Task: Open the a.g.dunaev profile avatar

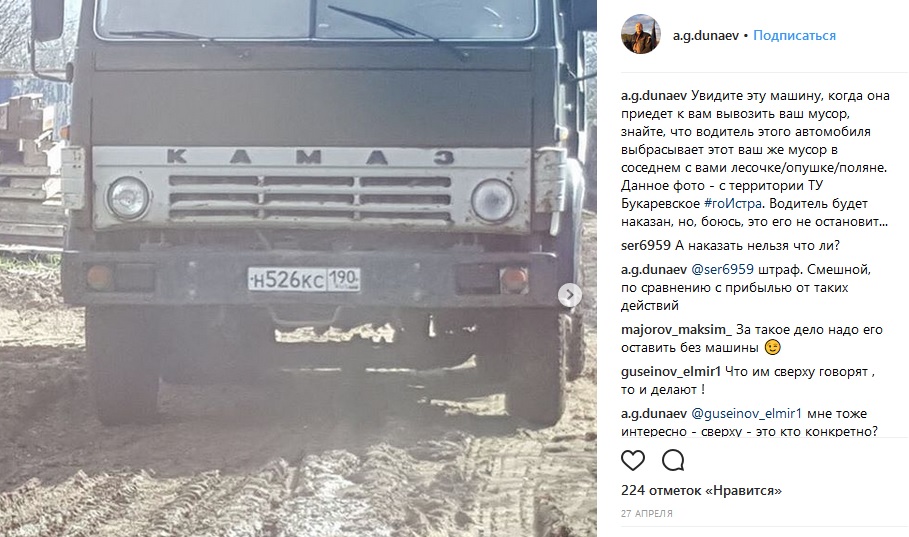Action: tap(641, 34)
